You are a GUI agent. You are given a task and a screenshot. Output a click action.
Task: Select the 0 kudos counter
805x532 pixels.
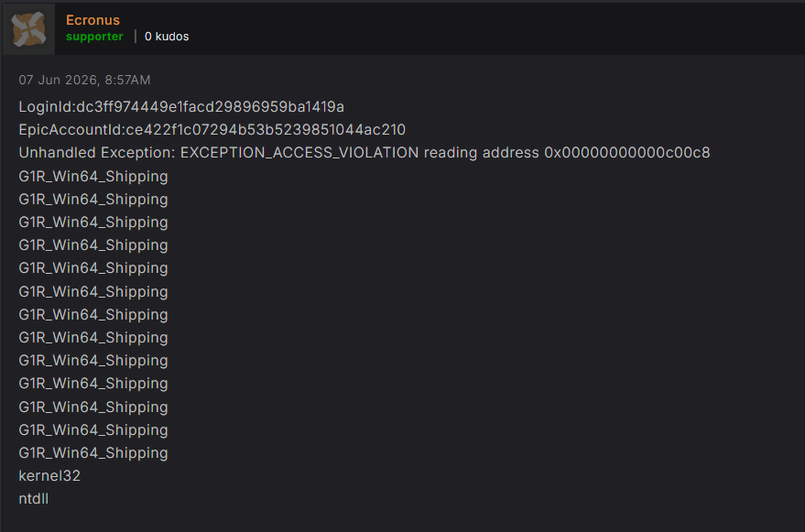pos(167,37)
